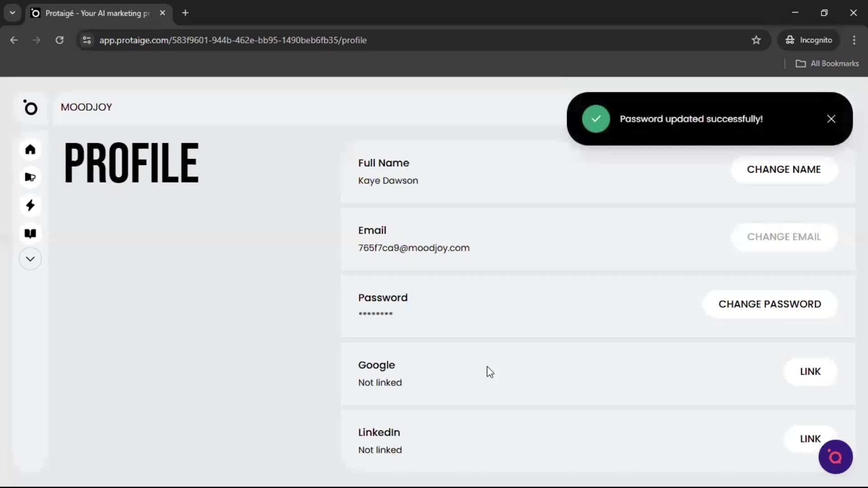Screen dimensions: 868x488
Task: Open the purple chat assistant bubble
Action: [835, 457]
